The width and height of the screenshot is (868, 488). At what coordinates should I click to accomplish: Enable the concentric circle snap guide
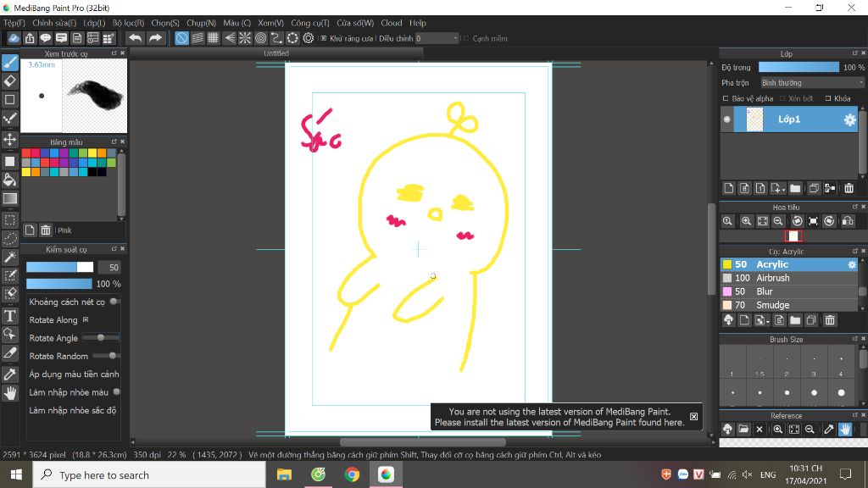[x=261, y=38]
